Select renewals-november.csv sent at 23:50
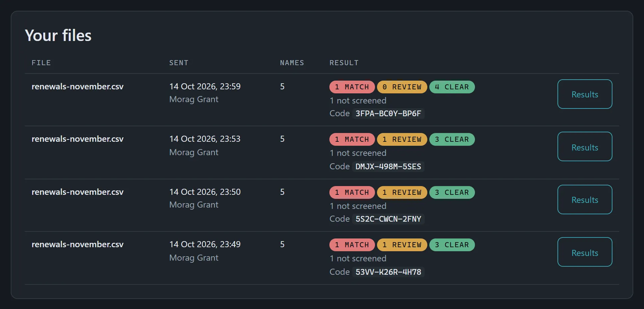 [77, 192]
